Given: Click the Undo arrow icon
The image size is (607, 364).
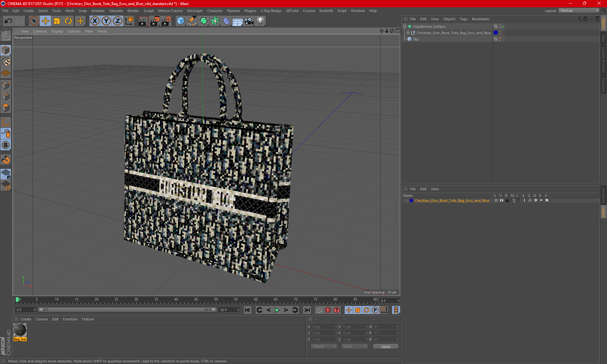Looking at the screenshot, I should (x=9, y=21).
